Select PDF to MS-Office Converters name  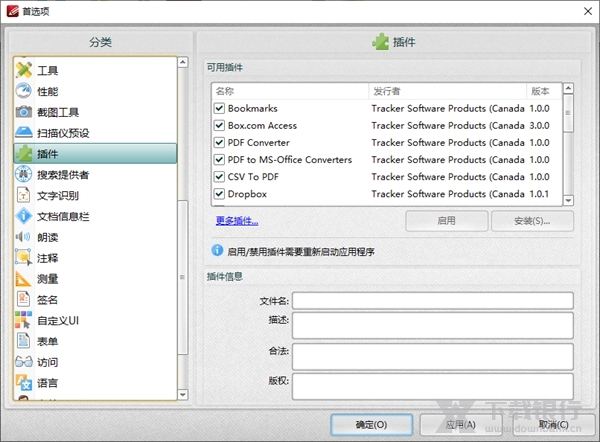tap(290, 160)
